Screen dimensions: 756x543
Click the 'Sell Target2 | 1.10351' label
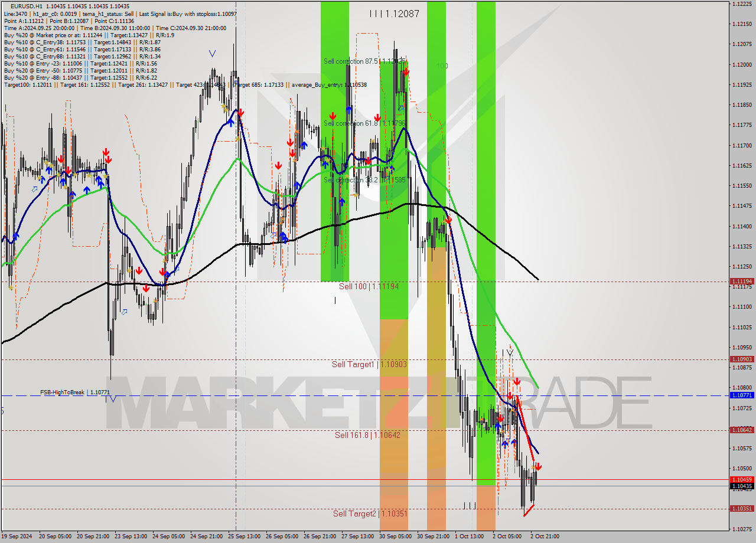(370, 513)
